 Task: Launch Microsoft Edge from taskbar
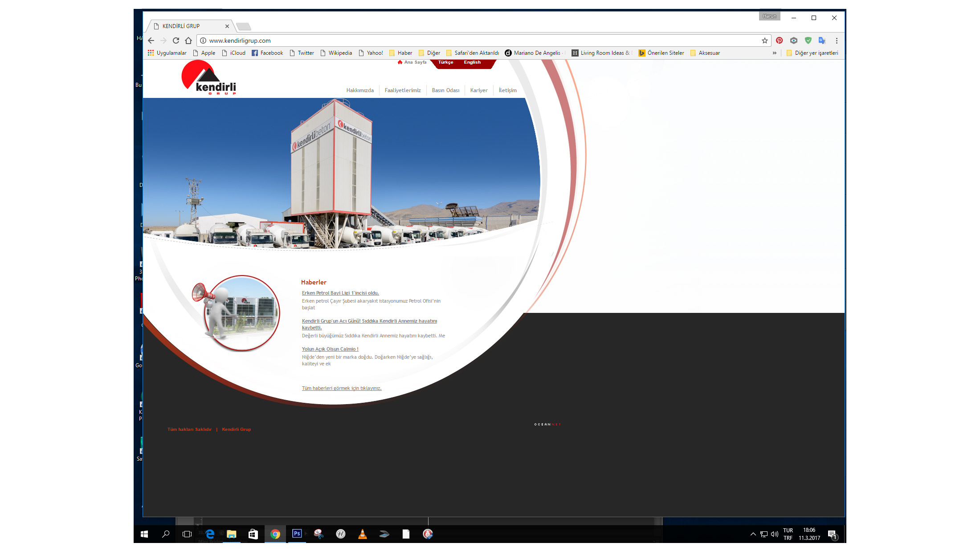(210, 534)
